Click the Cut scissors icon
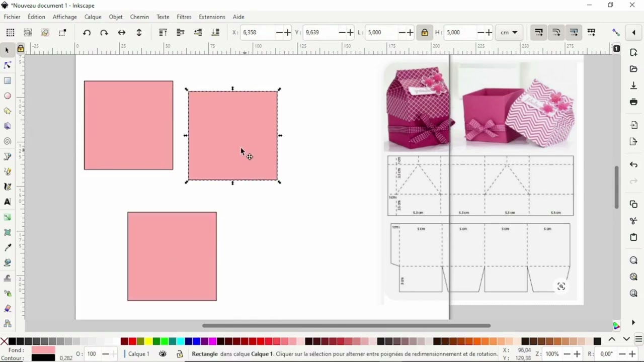This screenshot has height=362, width=644. tap(633, 221)
